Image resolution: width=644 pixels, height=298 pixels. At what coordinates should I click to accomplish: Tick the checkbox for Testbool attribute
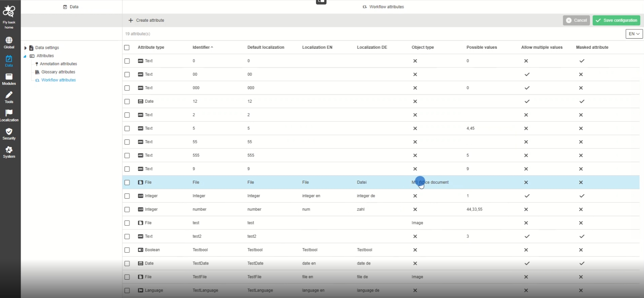tap(127, 250)
